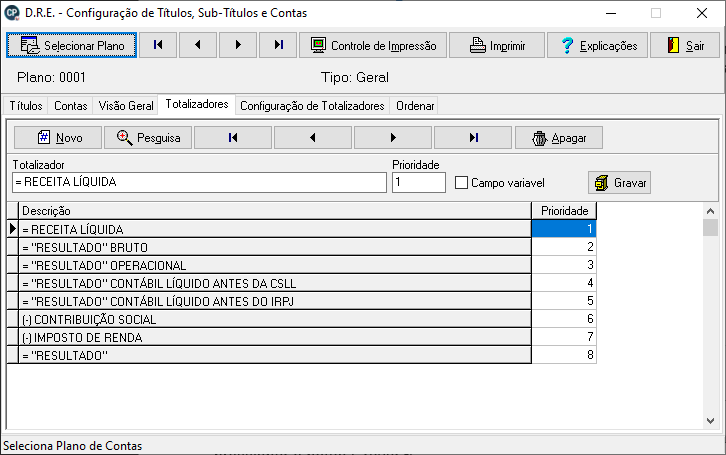Screen dimensions: 726x455
Task: Go to next totalizador record
Action: click(x=393, y=137)
